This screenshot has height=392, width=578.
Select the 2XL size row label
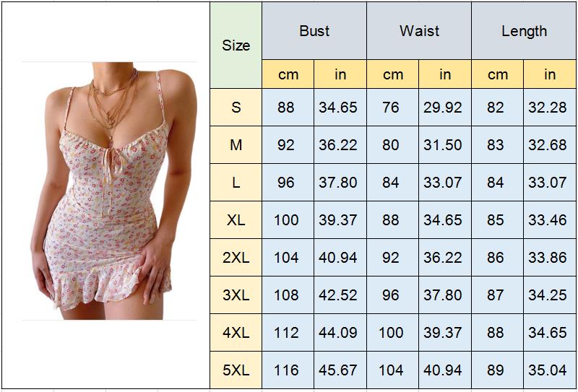(236, 258)
